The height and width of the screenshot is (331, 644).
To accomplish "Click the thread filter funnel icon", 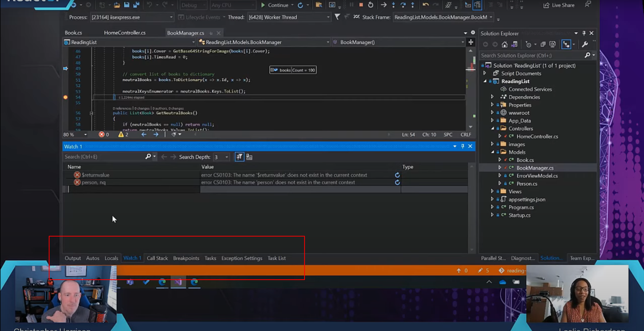I will click(x=337, y=17).
